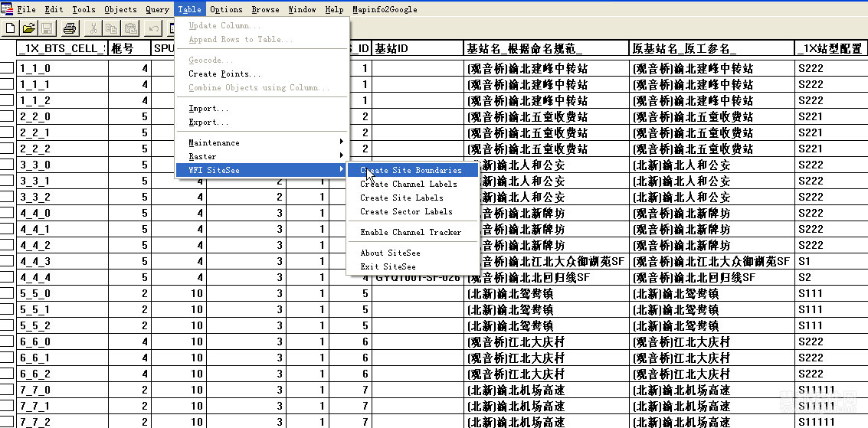Expand the Raster submenu
The image size is (868, 428).
pyautogui.click(x=262, y=156)
